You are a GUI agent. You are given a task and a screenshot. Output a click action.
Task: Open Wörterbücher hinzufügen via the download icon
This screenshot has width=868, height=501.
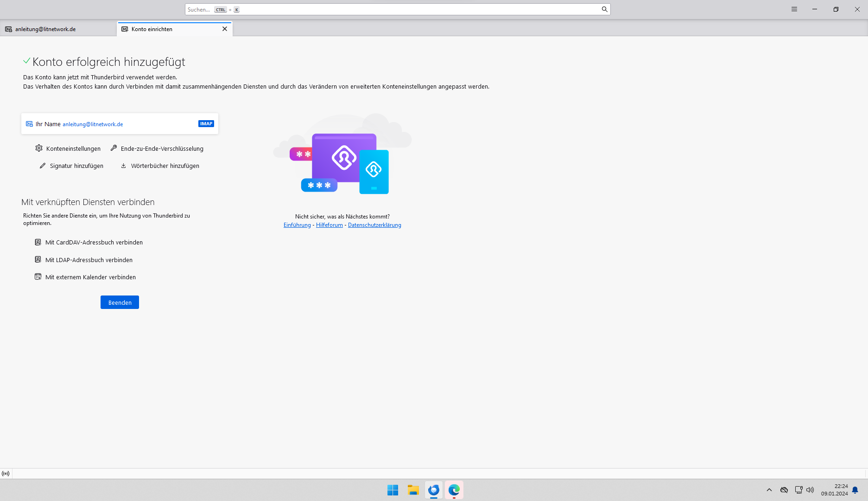pos(123,166)
